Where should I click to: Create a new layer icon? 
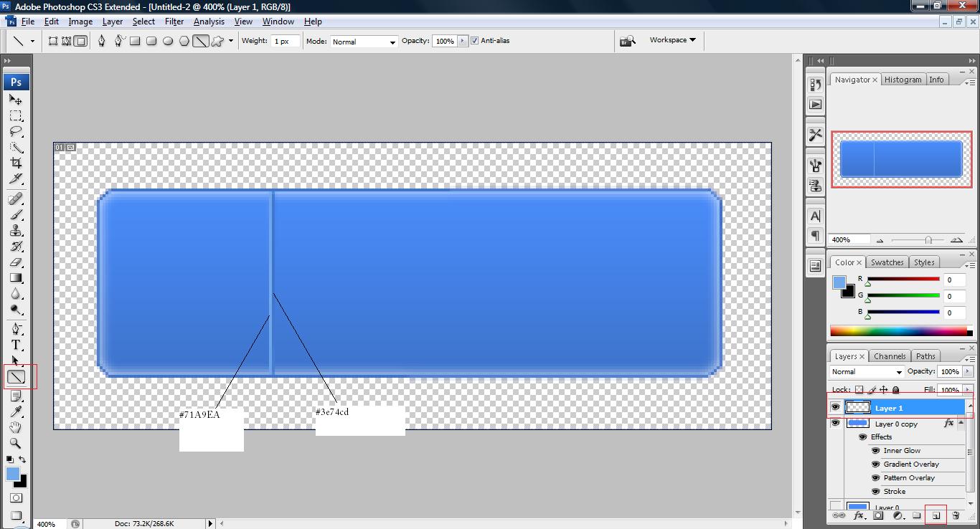(936, 515)
